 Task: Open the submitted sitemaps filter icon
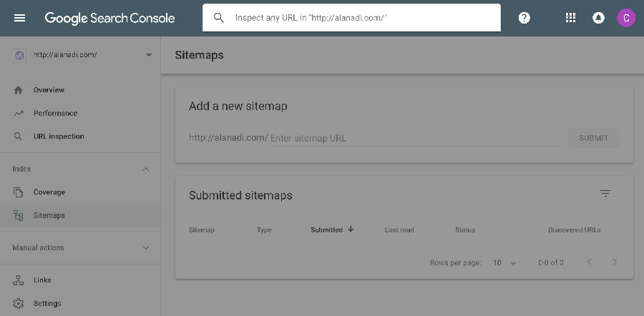(x=605, y=193)
